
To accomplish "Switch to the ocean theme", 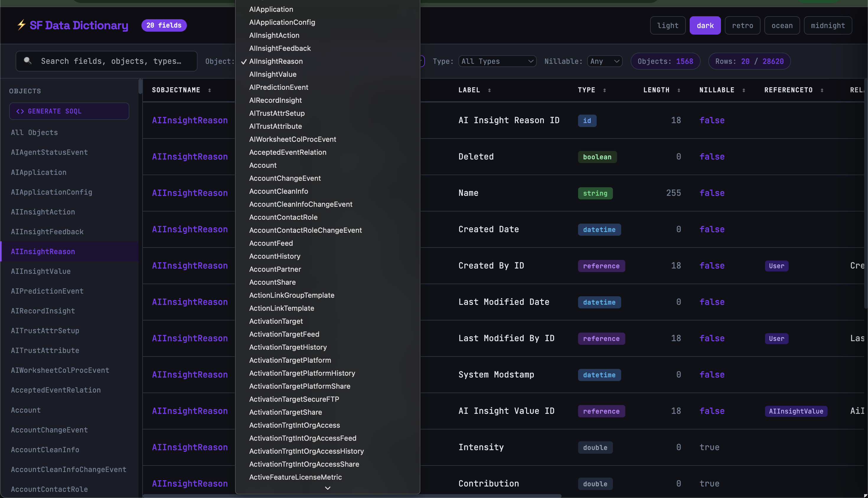I will point(782,25).
